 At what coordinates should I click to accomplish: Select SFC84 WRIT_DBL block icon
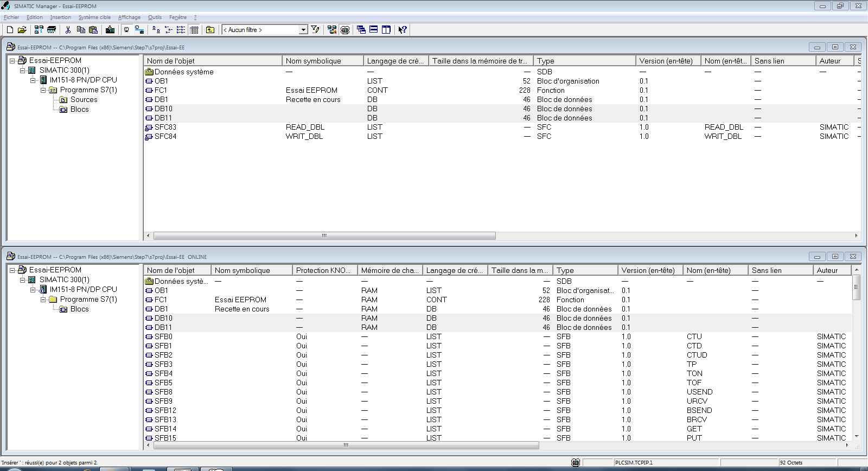(x=149, y=137)
